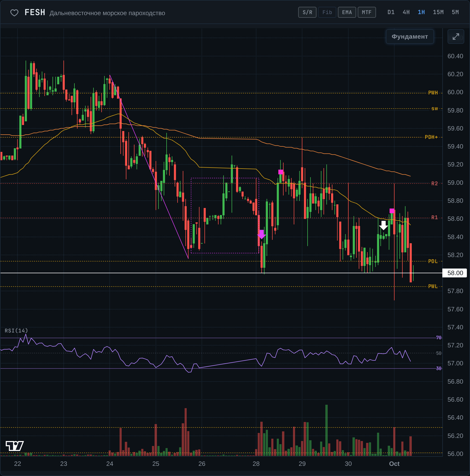This screenshot has height=476, width=470.
Task: Switch to 5M timeframe
Action: click(455, 12)
